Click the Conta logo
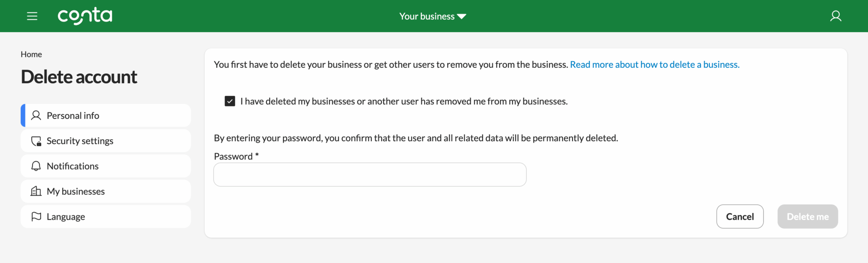The width and height of the screenshot is (868, 263). coord(85,16)
